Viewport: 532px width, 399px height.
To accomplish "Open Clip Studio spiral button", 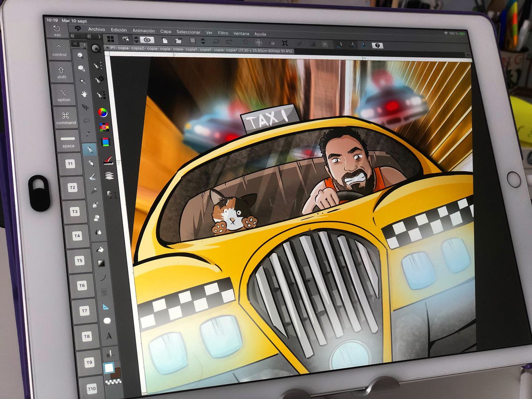I will click(146, 40).
